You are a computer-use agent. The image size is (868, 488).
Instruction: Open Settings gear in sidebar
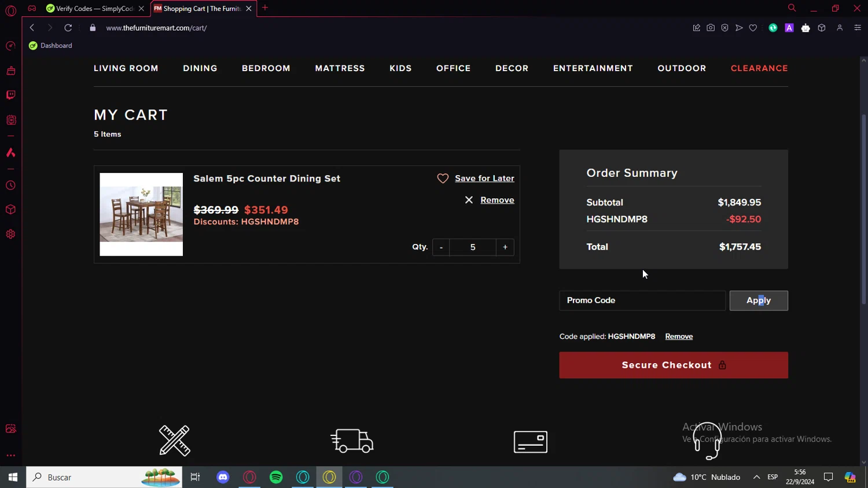click(x=10, y=234)
